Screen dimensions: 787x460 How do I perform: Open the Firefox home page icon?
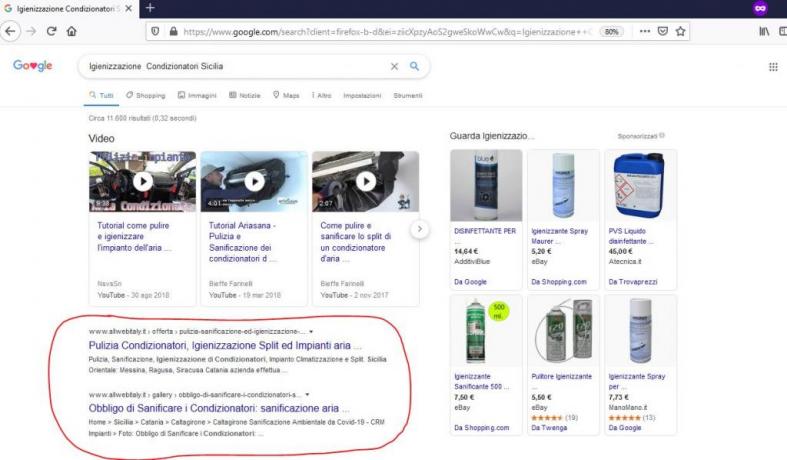pyautogui.click(x=72, y=31)
